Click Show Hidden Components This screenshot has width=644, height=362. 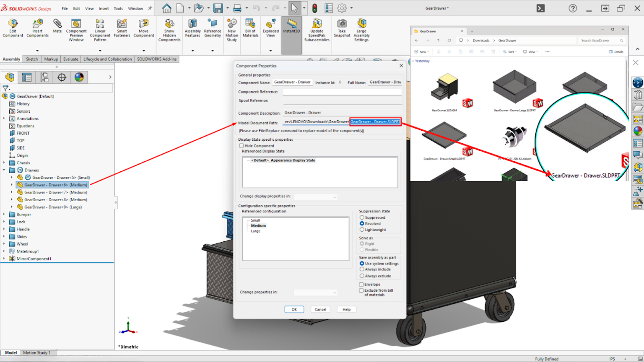pyautogui.click(x=169, y=30)
